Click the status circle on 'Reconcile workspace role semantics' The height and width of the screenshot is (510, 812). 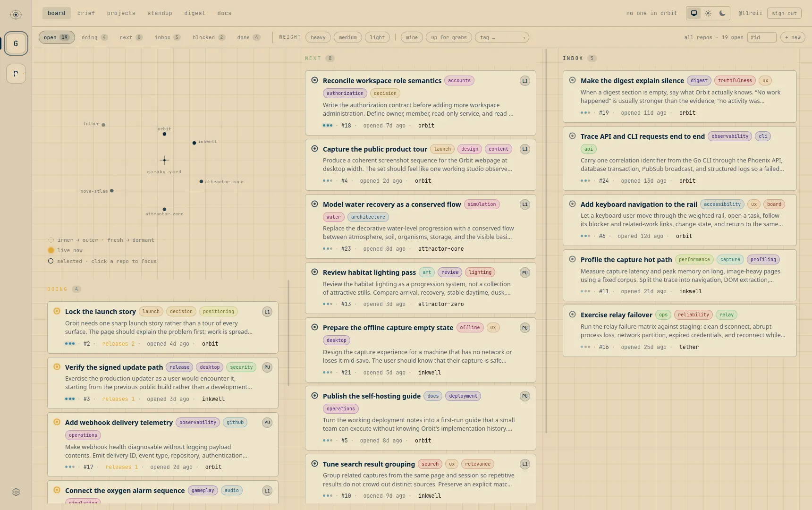315,80
